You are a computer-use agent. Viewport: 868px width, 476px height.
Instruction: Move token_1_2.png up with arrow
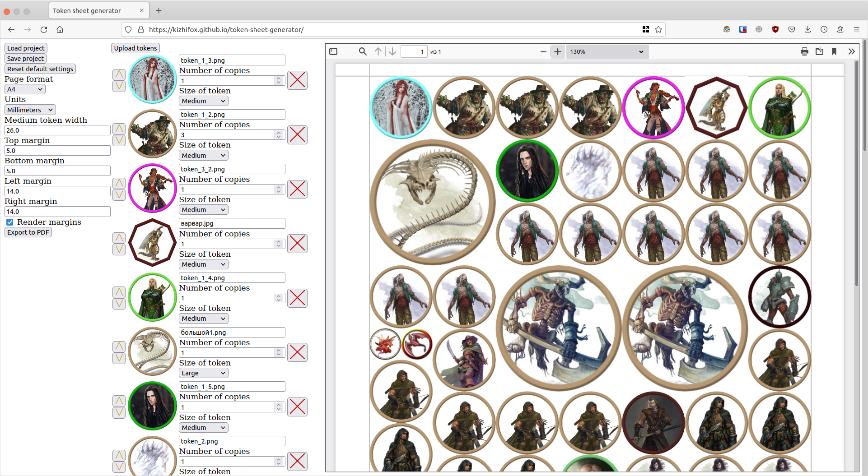[119, 129]
